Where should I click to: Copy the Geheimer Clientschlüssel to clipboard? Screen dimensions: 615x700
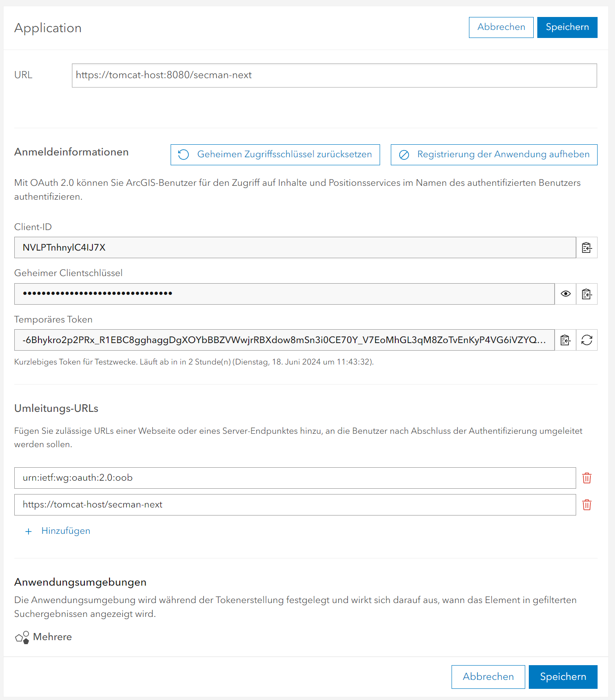click(x=586, y=294)
